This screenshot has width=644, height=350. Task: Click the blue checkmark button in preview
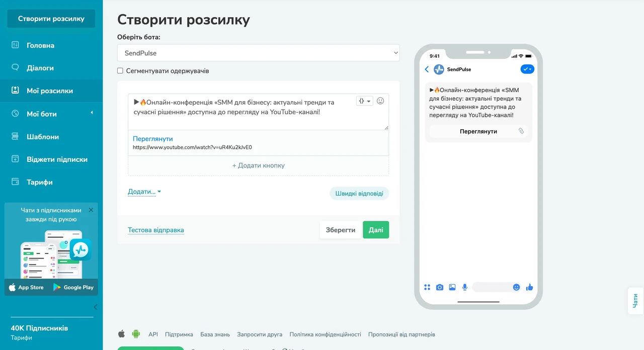[527, 69]
